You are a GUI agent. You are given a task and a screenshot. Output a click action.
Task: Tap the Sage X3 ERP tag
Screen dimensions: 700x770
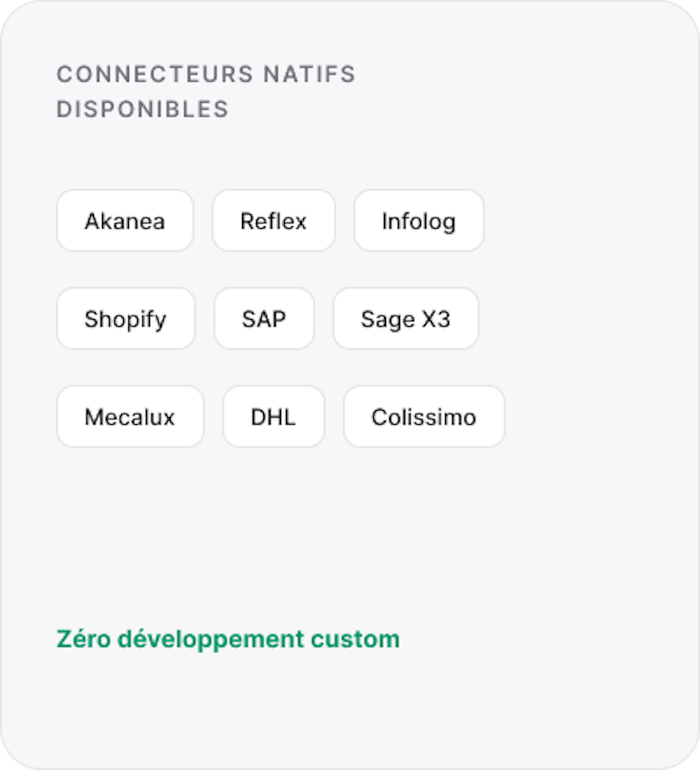(406, 319)
